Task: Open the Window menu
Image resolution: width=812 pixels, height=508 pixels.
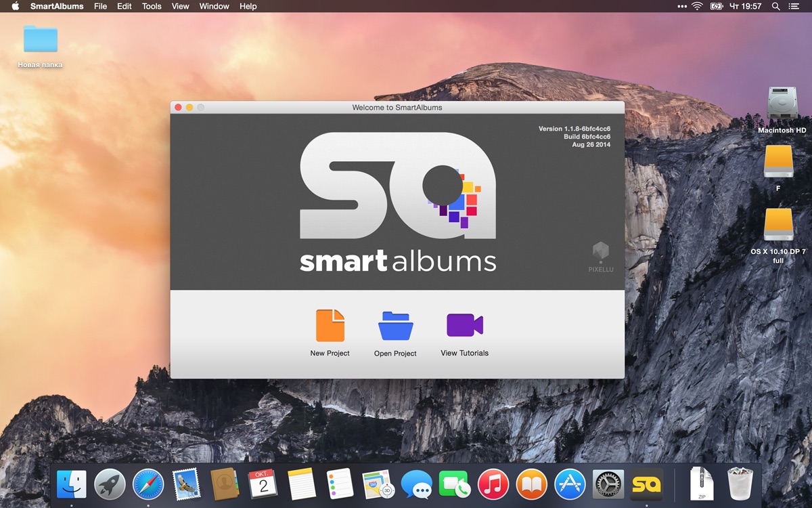Action: point(215,6)
